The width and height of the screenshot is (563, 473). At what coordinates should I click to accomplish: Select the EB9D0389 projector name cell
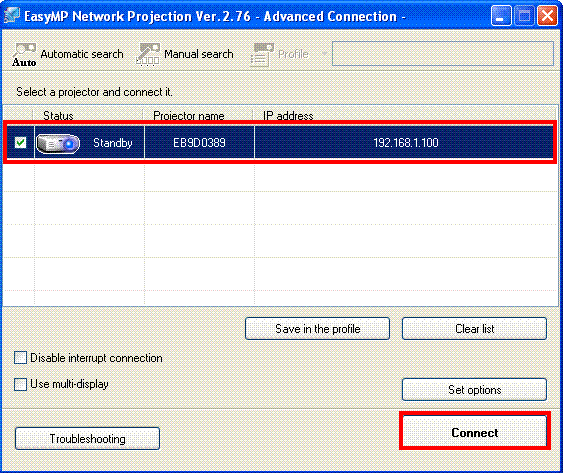coord(199,143)
